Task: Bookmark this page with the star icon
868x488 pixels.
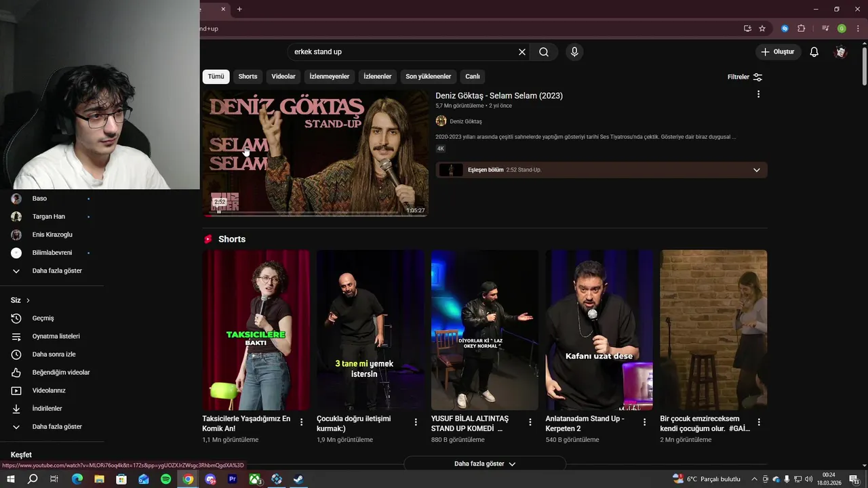Action: [x=762, y=28]
